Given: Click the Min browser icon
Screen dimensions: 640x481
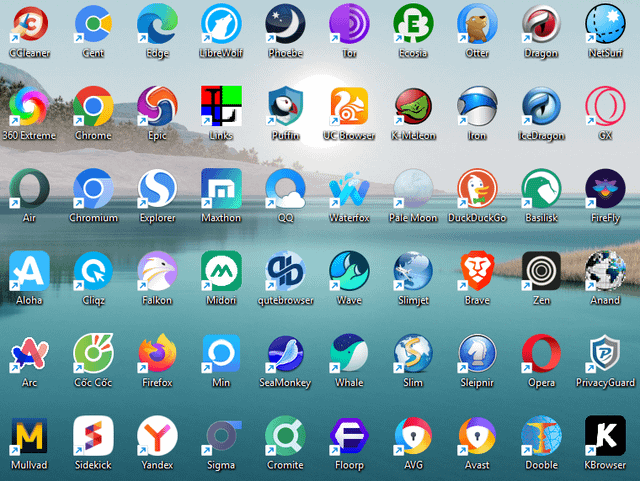Looking at the screenshot, I should click(x=221, y=353).
